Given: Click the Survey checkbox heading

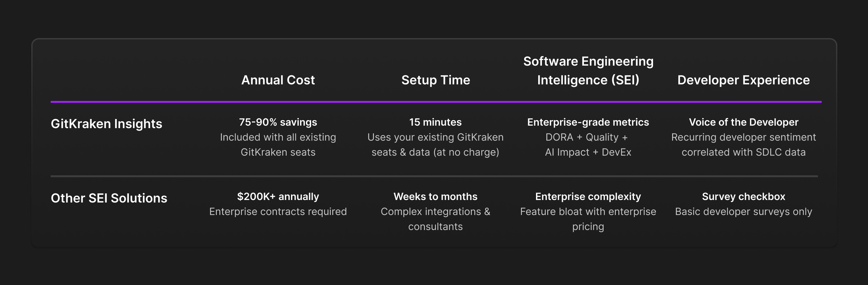Looking at the screenshot, I should click(x=743, y=197).
